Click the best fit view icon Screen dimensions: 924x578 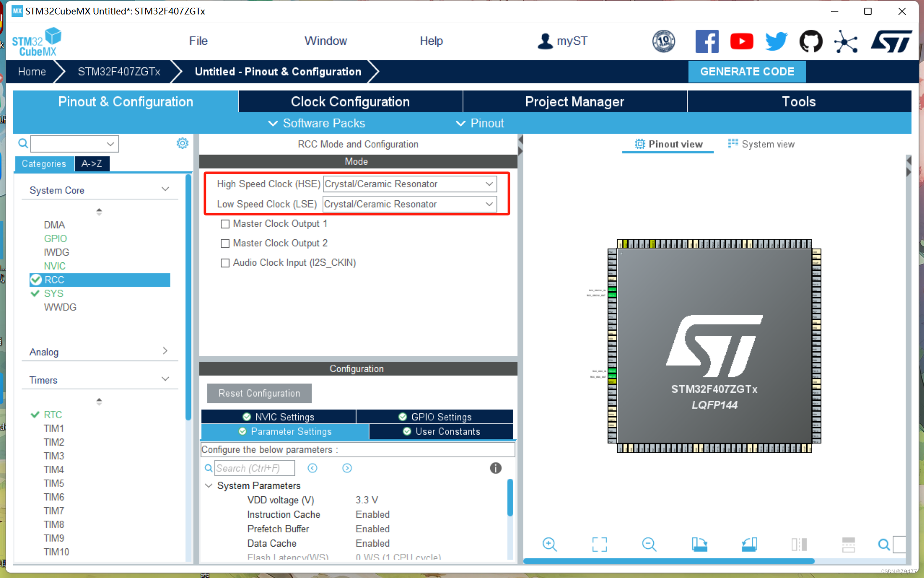(599, 544)
